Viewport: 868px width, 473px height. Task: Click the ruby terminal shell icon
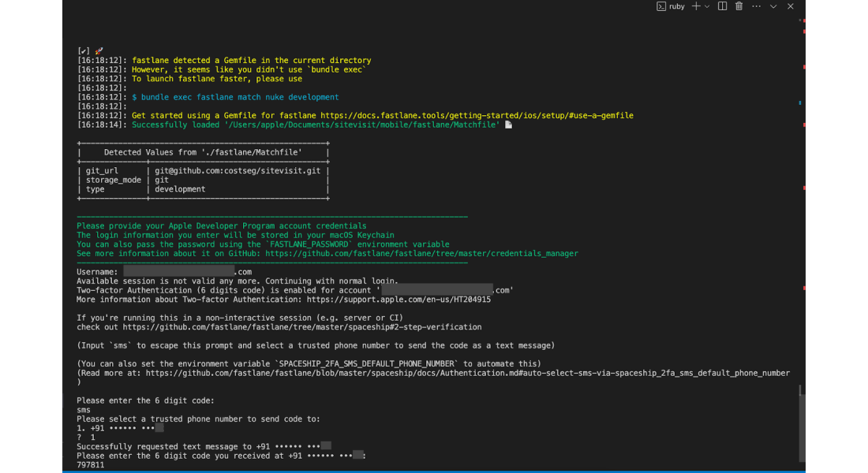click(661, 6)
